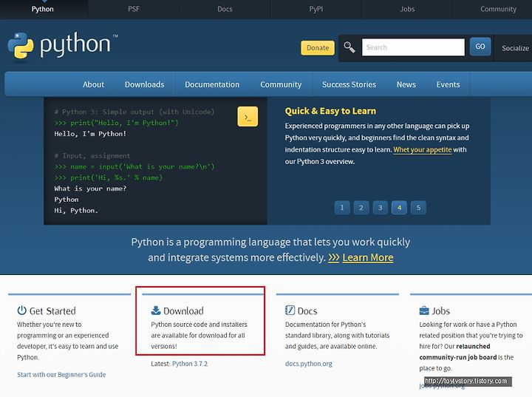Open the Get Started heading
This screenshot has height=397, width=532.
coord(52,311)
